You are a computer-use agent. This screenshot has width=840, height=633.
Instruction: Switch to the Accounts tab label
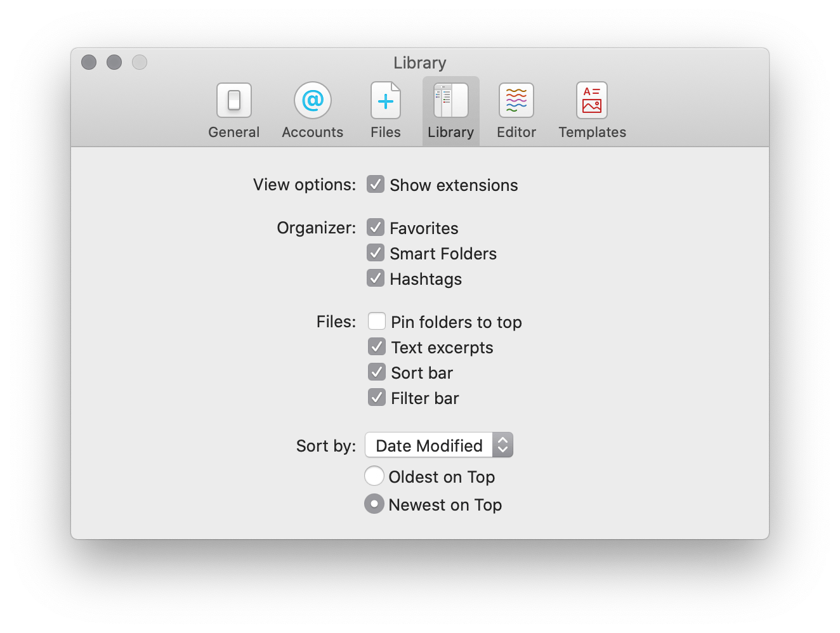click(x=313, y=132)
